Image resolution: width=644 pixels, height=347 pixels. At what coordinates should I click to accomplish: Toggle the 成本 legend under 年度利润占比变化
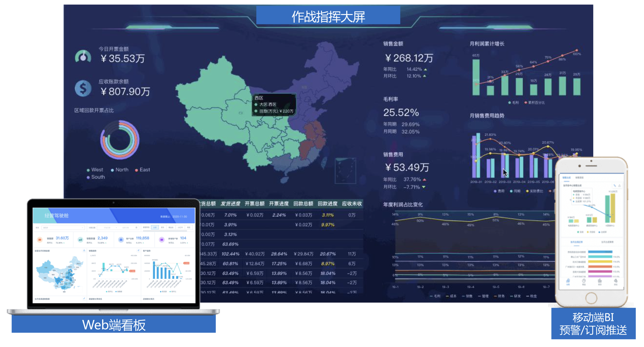tap(451, 296)
